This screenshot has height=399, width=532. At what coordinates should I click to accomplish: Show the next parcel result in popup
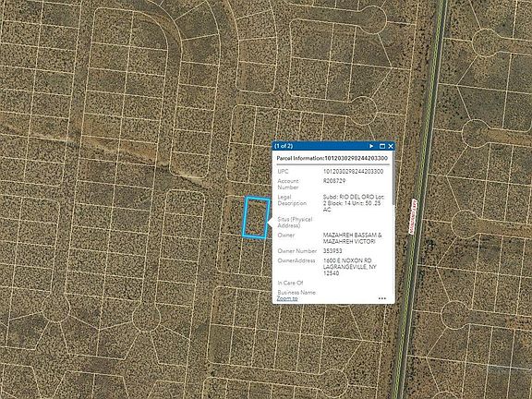(x=371, y=146)
